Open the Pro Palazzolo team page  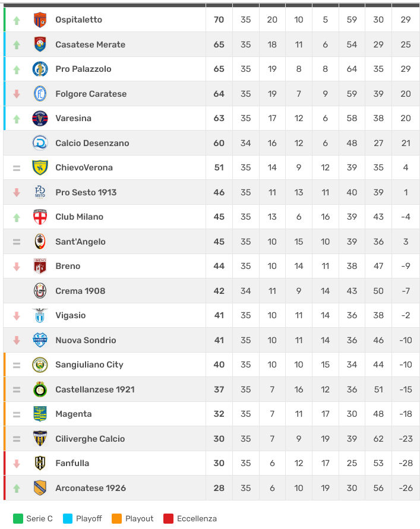[x=83, y=69]
